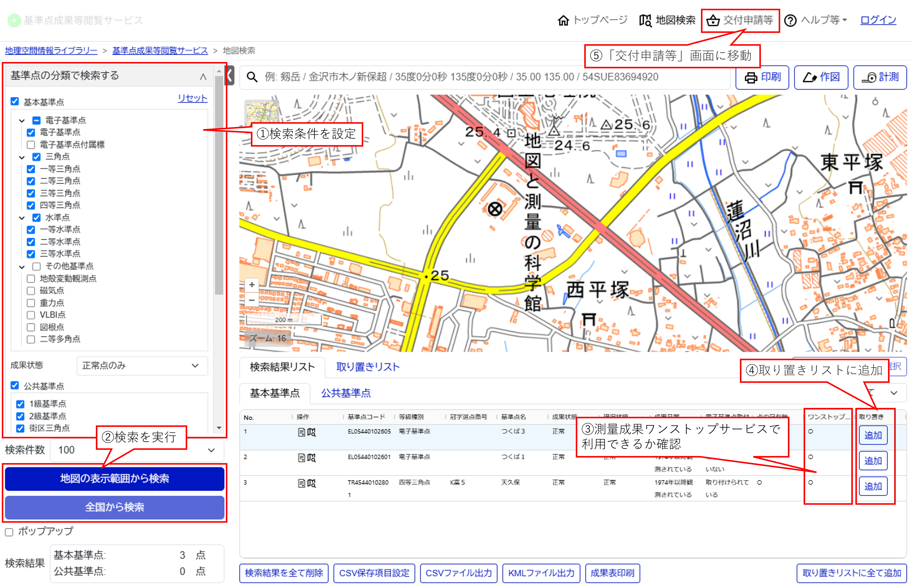This screenshot has width=912, height=588.
Task: Click the sidebar vertical scrollbar thumb
Action: (x=219, y=185)
